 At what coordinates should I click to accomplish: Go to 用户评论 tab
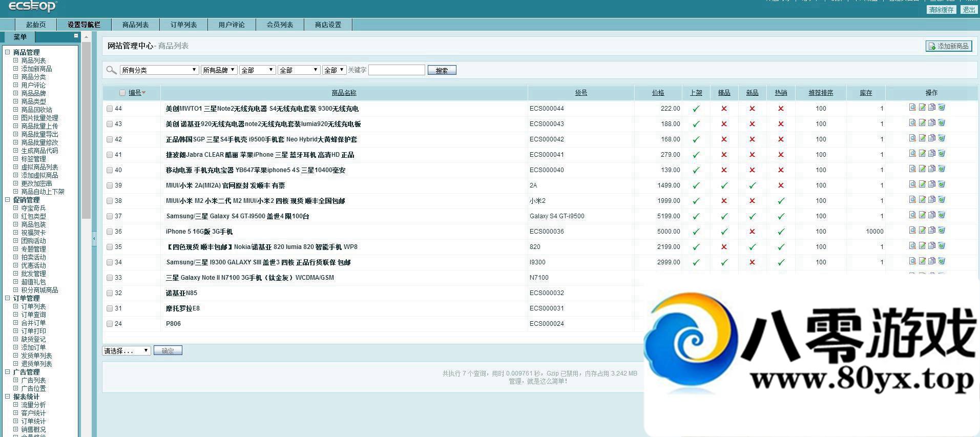click(x=232, y=25)
